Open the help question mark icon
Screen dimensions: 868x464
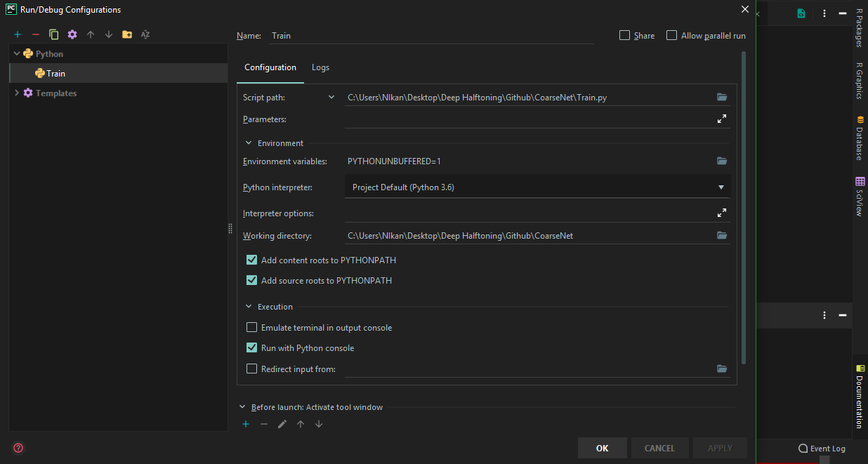[x=18, y=448]
